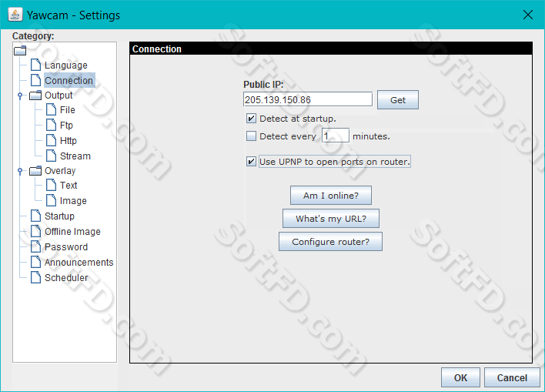Click the Stream page icon
The image size is (545, 392).
[x=51, y=156]
